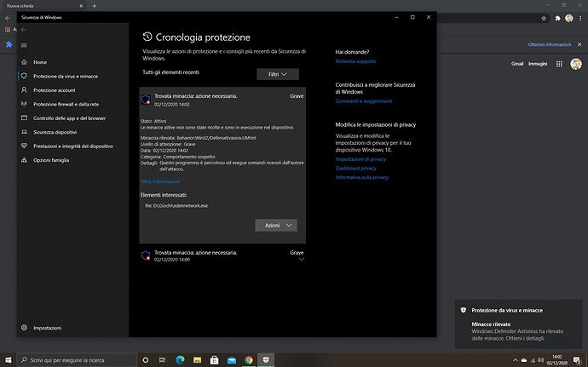Open Cortana circle on taskbar
This screenshot has height=367, width=588.
pyautogui.click(x=146, y=360)
